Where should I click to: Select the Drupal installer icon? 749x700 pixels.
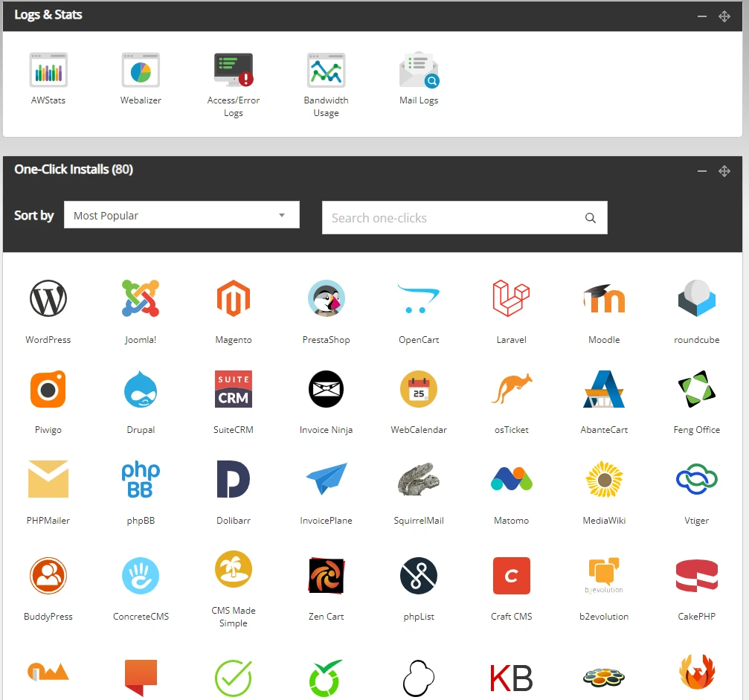(x=141, y=389)
